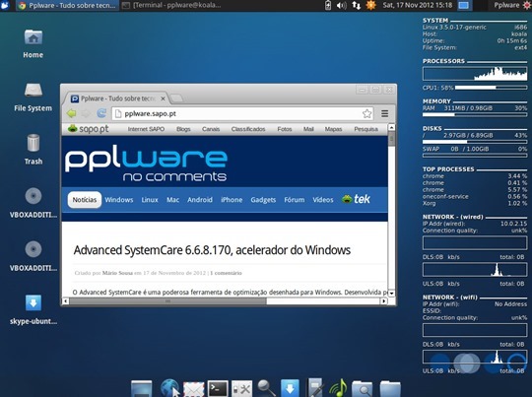
Task: Open the tek logo link
Action: [356, 199]
